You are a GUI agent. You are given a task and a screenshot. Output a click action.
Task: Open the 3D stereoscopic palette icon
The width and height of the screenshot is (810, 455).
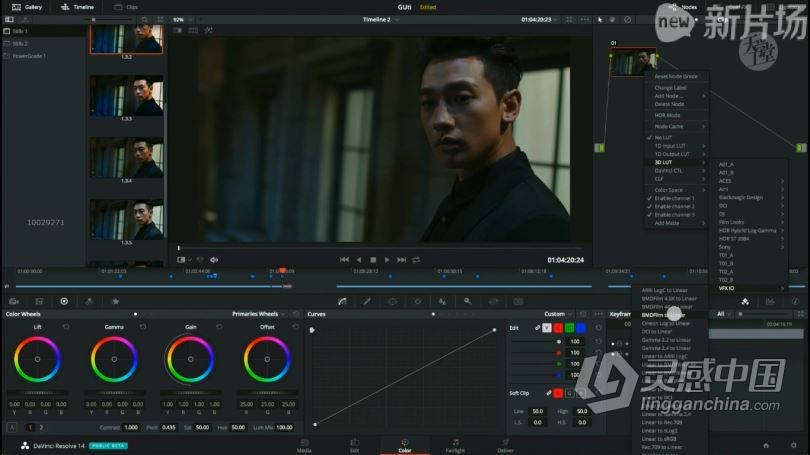click(518, 302)
